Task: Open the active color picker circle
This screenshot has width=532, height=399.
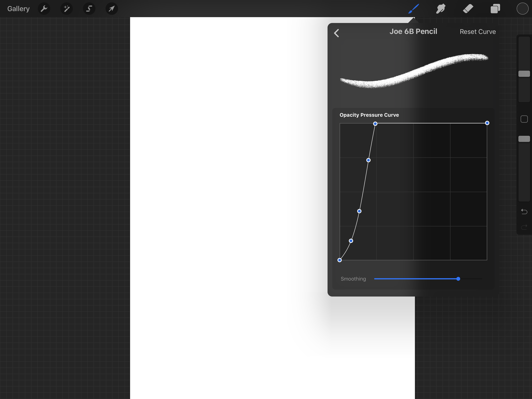Action: (522, 9)
